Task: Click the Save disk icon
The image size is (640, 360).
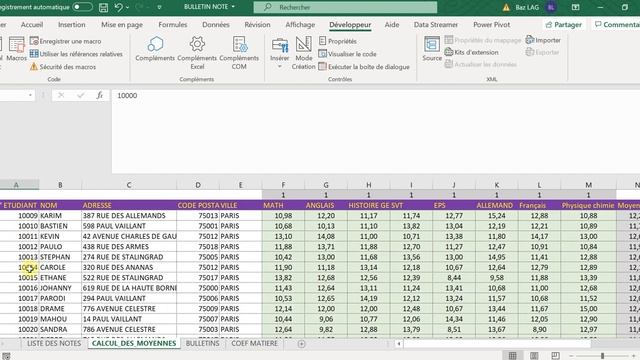Action: (104, 7)
